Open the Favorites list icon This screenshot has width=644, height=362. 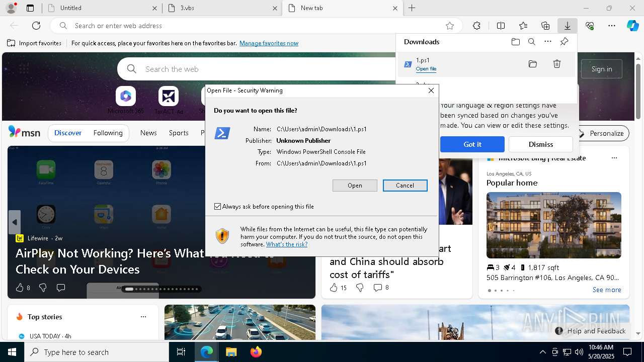(523, 26)
